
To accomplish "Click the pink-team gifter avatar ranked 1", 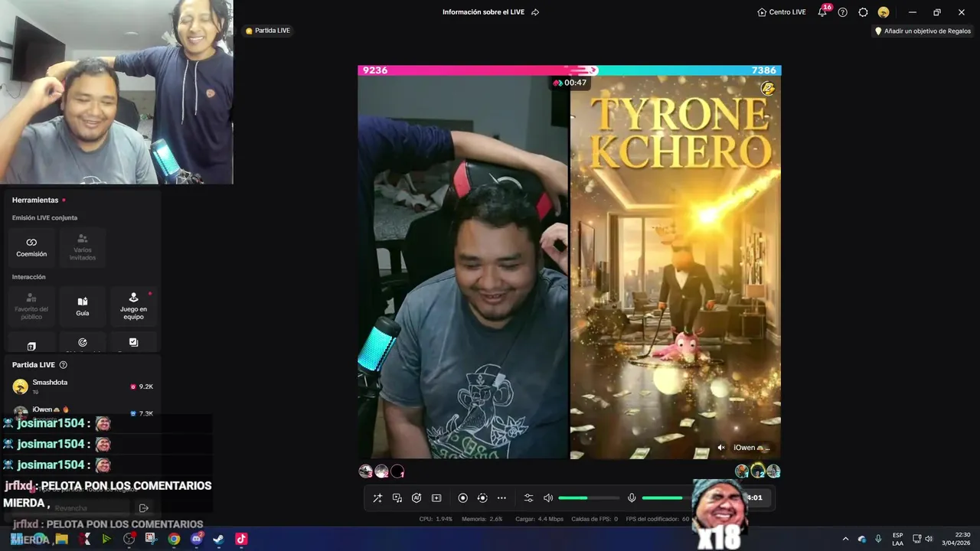I will pos(397,471).
